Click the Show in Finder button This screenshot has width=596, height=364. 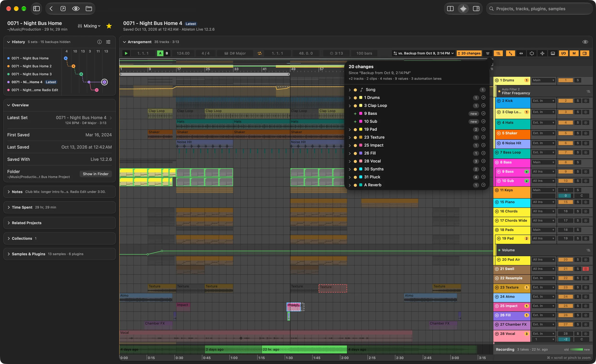[96, 174]
